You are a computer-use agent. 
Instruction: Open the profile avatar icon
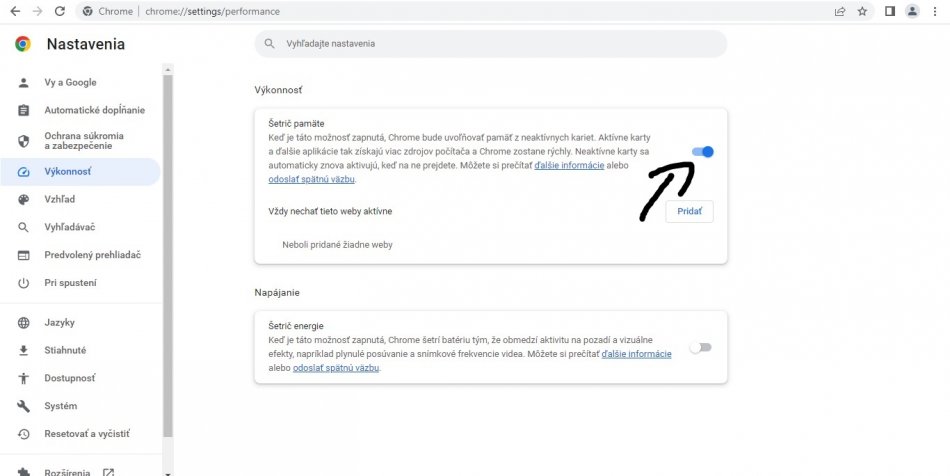coord(912,11)
